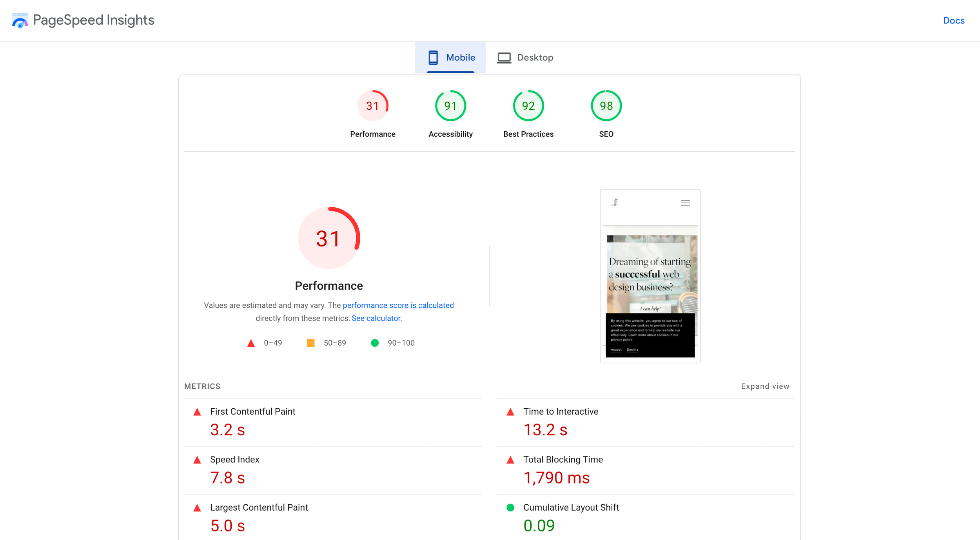This screenshot has height=540, width=980.
Task: Click the Cumulative Layout Shift metric label
Action: coord(571,507)
